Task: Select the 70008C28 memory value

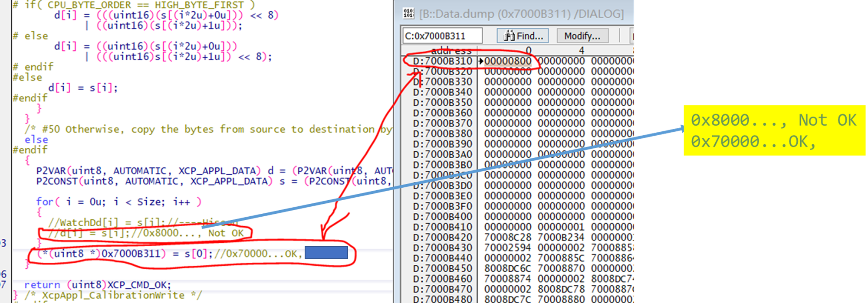Action: pyautogui.click(x=507, y=238)
